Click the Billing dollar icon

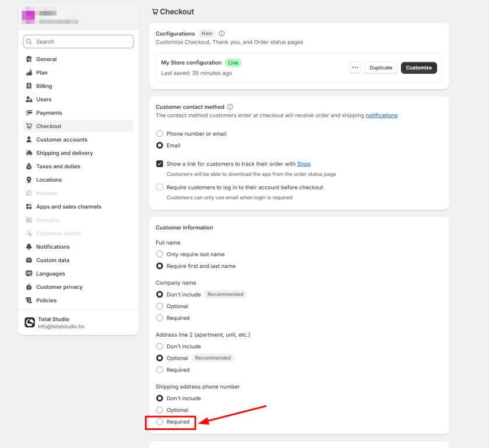29,86
